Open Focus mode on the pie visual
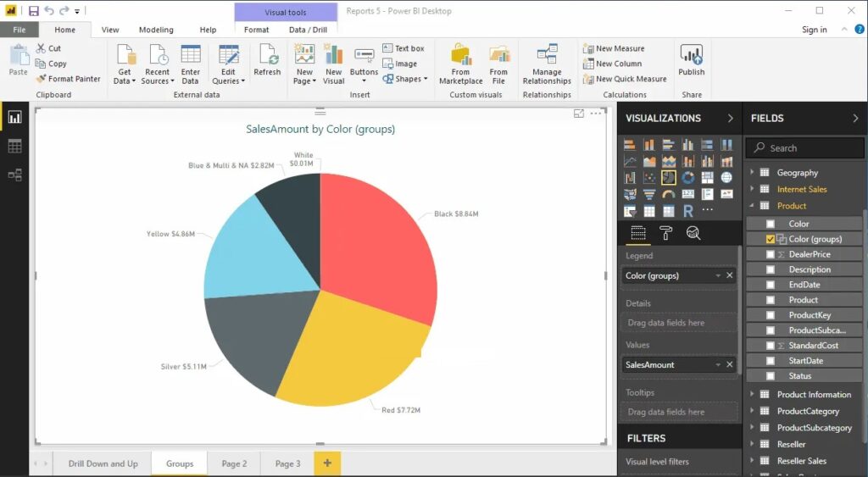Image resolution: width=868 pixels, height=477 pixels. tap(578, 114)
